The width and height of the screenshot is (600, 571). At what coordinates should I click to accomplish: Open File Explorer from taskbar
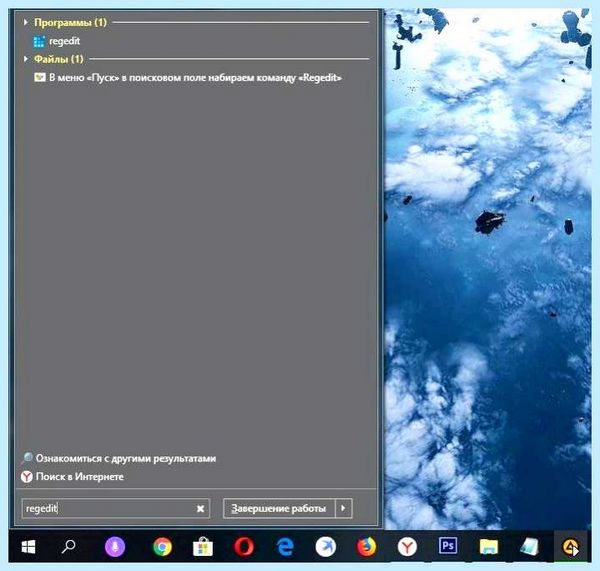coord(489,547)
